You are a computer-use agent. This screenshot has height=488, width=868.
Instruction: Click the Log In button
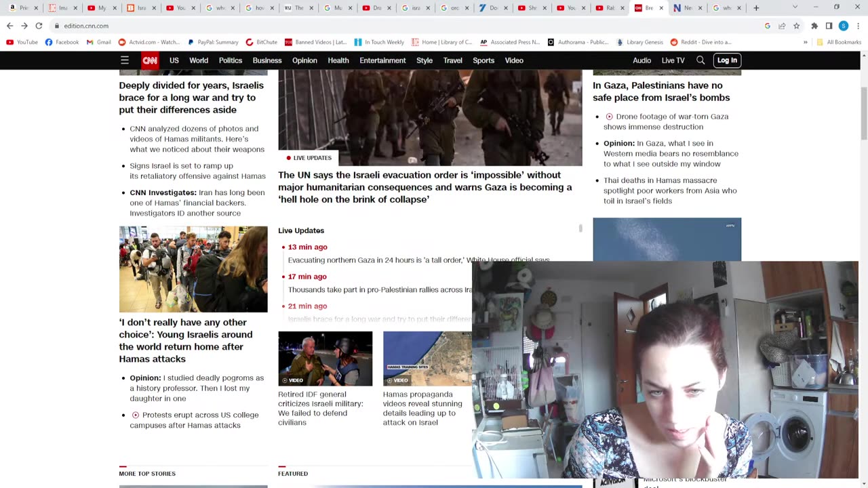tap(727, 60)
